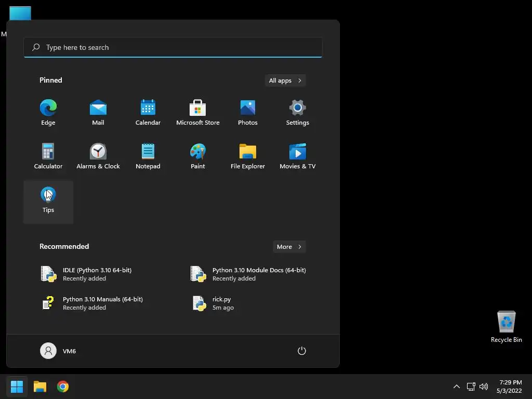The width and height of the screenshot is (532, 399).
Task: Open Python 3.10 Manuals recommendation
Action: [x=98, y=303]
